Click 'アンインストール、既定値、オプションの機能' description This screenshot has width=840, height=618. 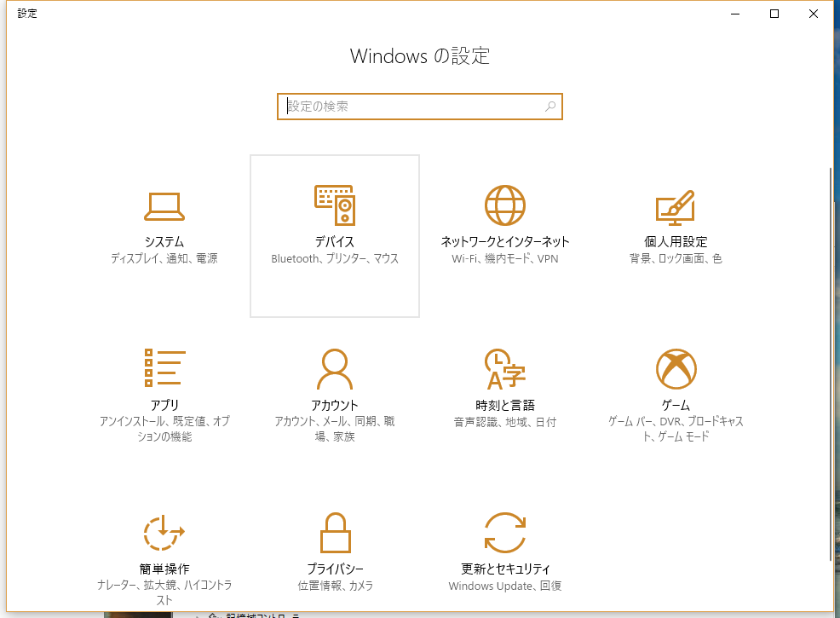pos(164,429)
